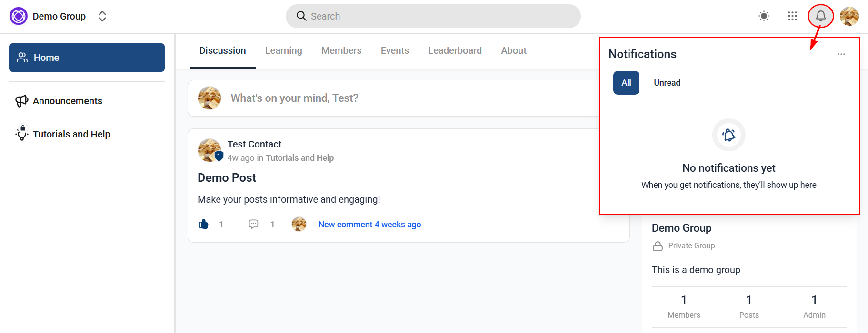
Task: Open the Demo Post title
Action: [x=227, y=178]
